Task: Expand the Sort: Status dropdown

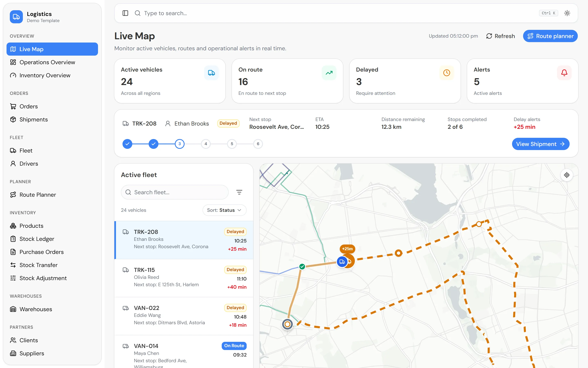Action: [224, 210]
